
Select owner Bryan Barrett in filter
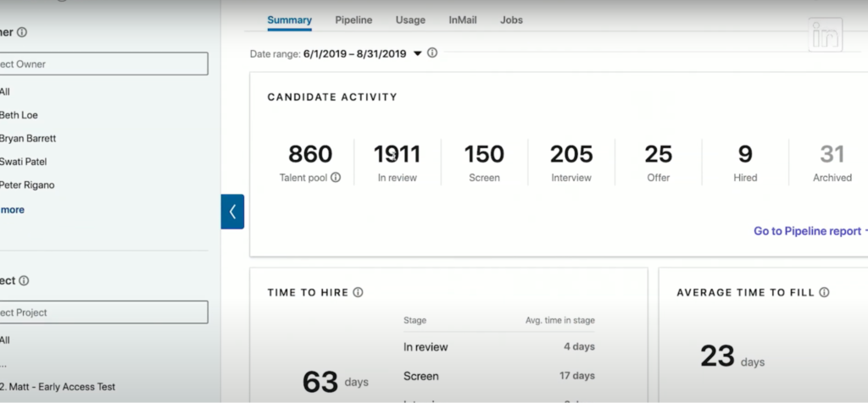coord(27,138)
